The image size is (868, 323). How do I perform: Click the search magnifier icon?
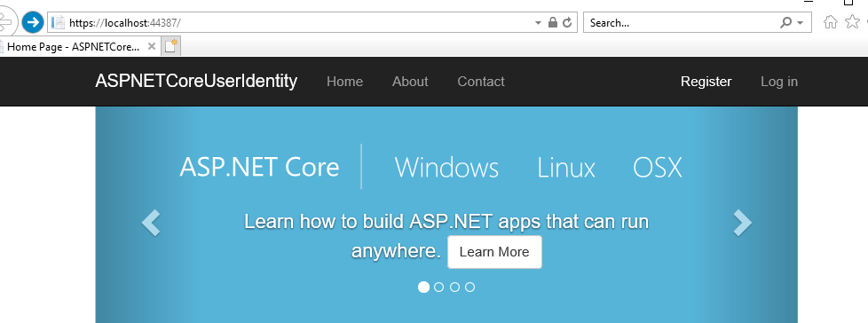click(x=785, y=23)
